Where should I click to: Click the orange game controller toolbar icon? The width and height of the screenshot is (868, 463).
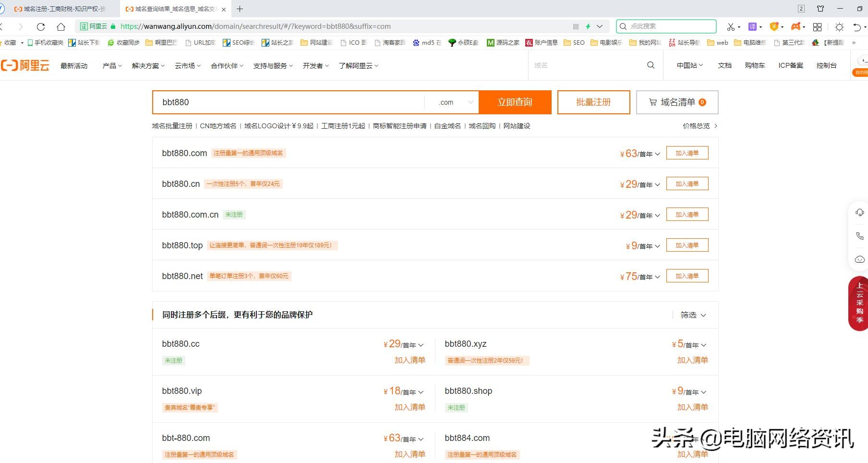tap(796, 26)
